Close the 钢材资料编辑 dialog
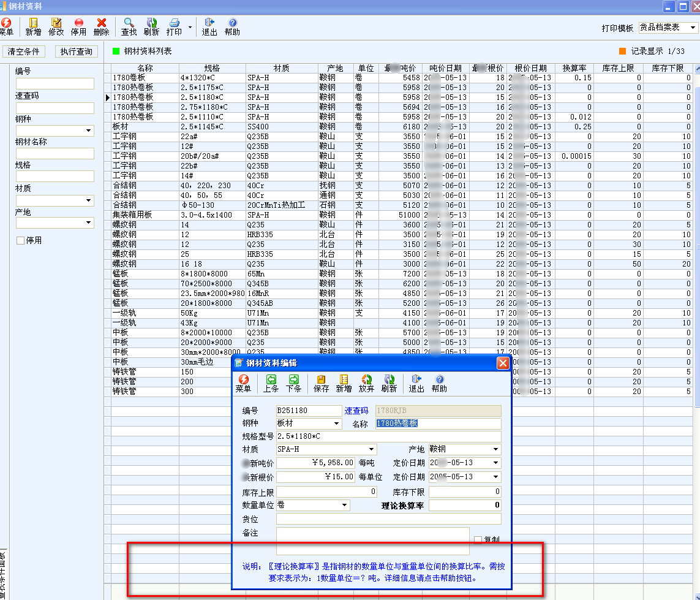 coord(503,363)
